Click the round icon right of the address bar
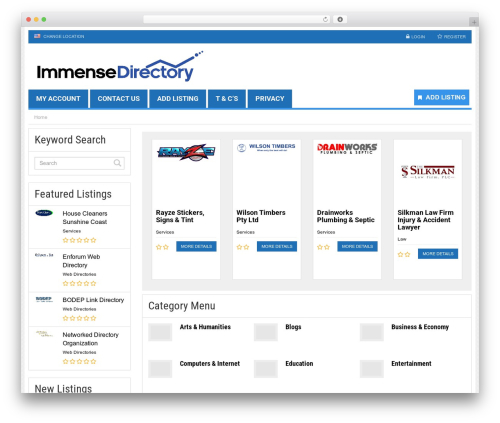The height and width of the screenshot is (423, 500). 340,19
